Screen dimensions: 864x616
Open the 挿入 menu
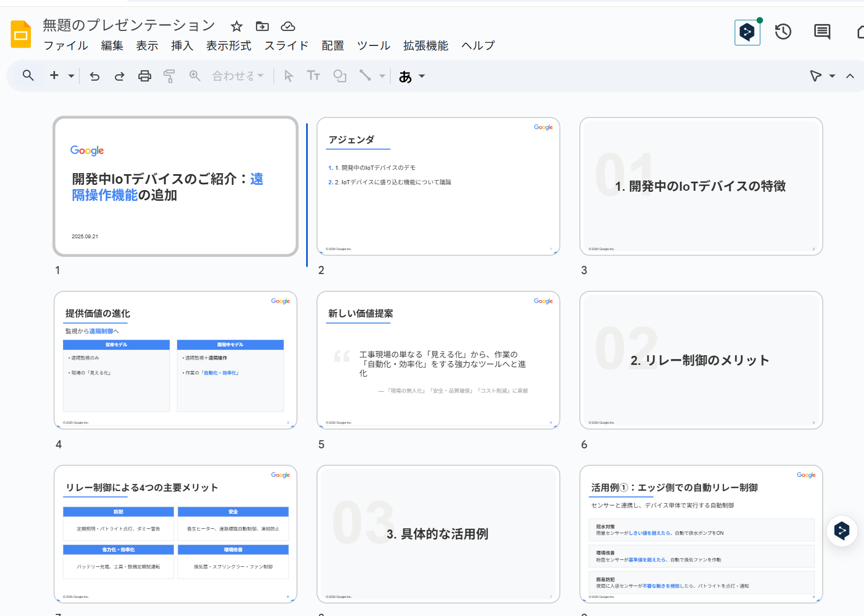(182, 45)
